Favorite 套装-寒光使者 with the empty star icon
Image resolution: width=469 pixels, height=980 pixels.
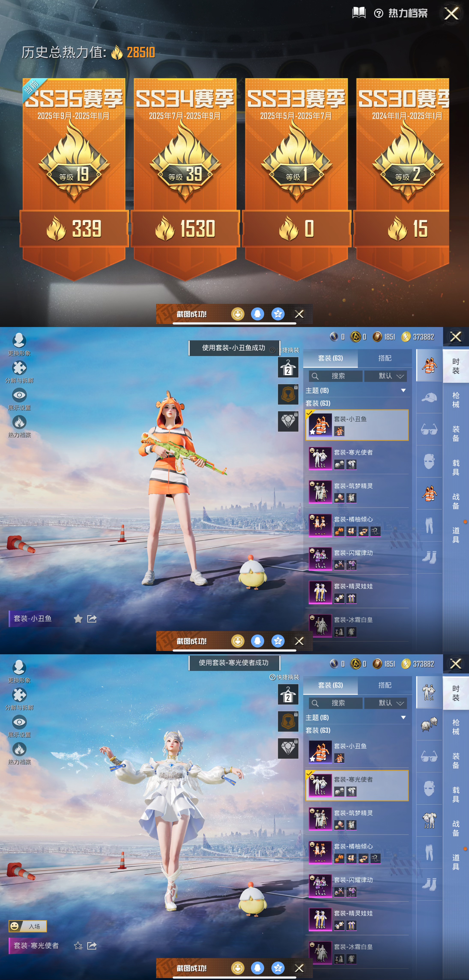pos(78,946)
